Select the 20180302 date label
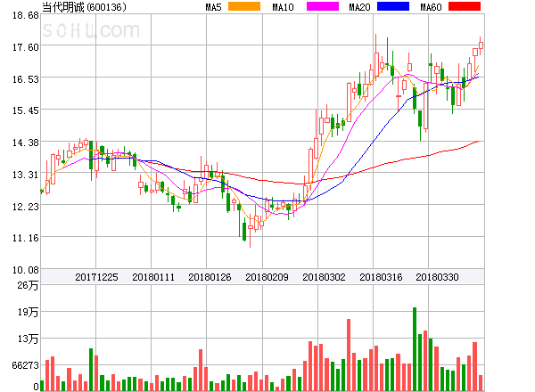 (324, 277)
